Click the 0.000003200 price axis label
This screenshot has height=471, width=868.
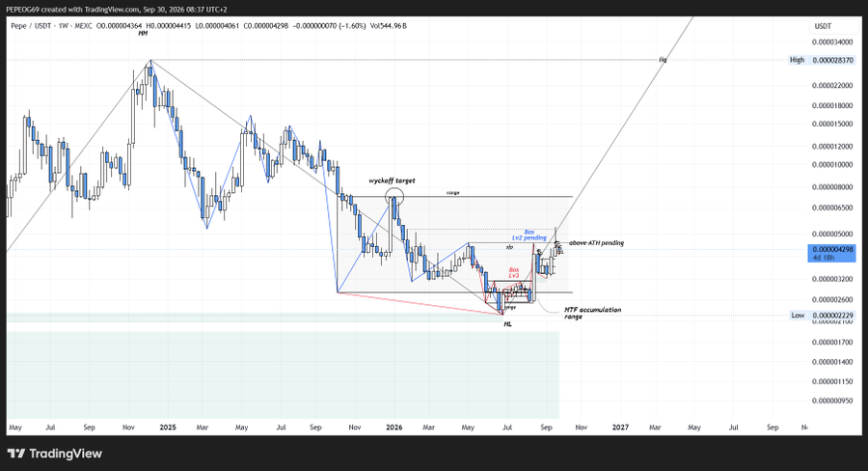coord(832,279)
